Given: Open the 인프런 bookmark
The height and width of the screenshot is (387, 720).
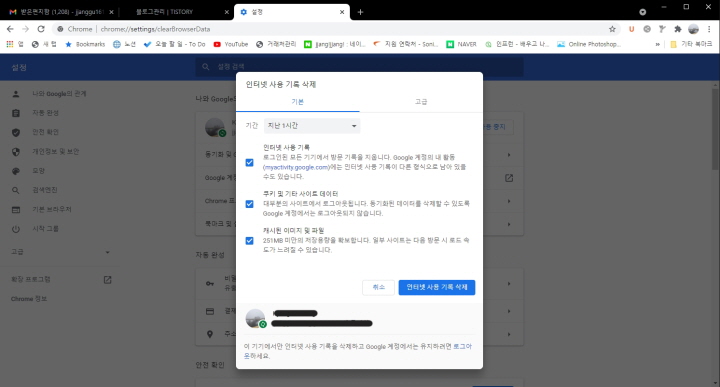Looking at the screenshot, I should pyautogui.click(x=517, y=44).
